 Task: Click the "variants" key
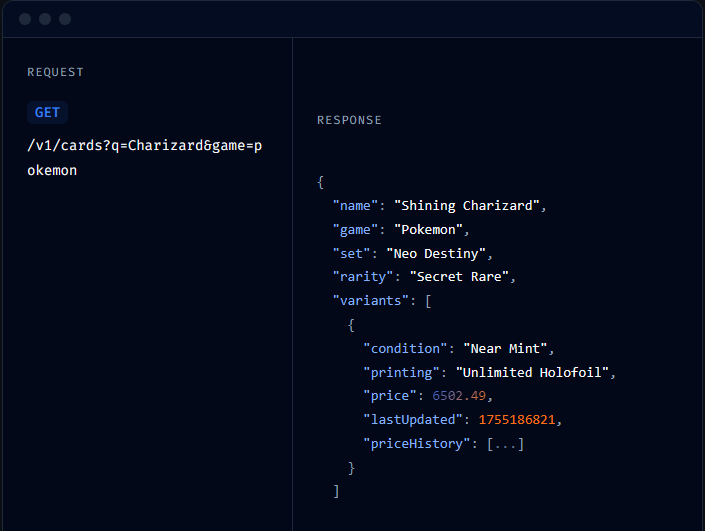[370, 300]
